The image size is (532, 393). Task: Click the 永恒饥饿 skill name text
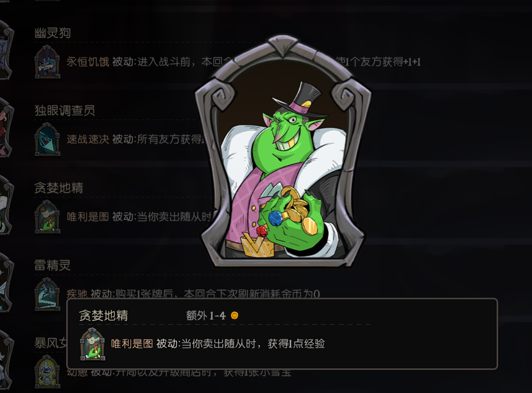tap(88, 62)
